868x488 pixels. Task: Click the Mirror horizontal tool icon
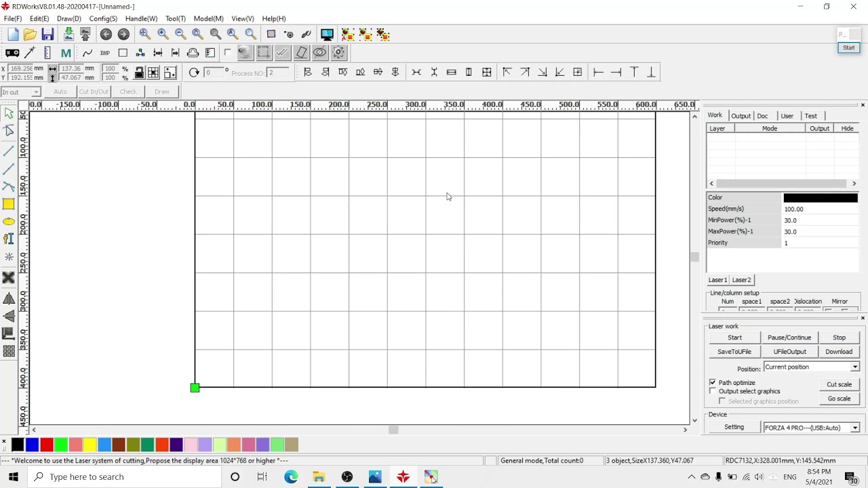pos(9,299)
